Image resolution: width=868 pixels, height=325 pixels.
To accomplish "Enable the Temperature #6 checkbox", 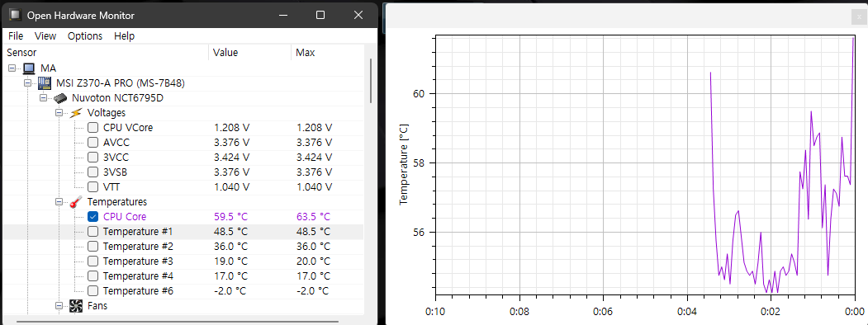I will pyautogui.click(x=92, y=290).
